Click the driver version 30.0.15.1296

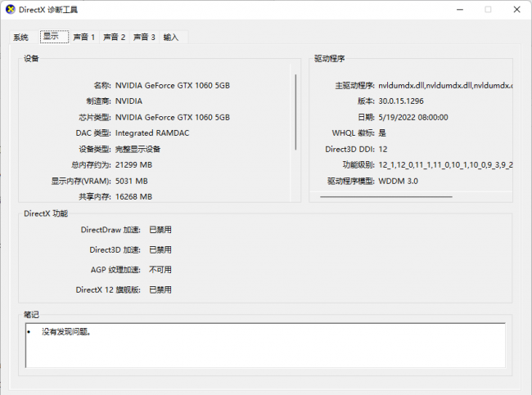click(x=401, y=101)
